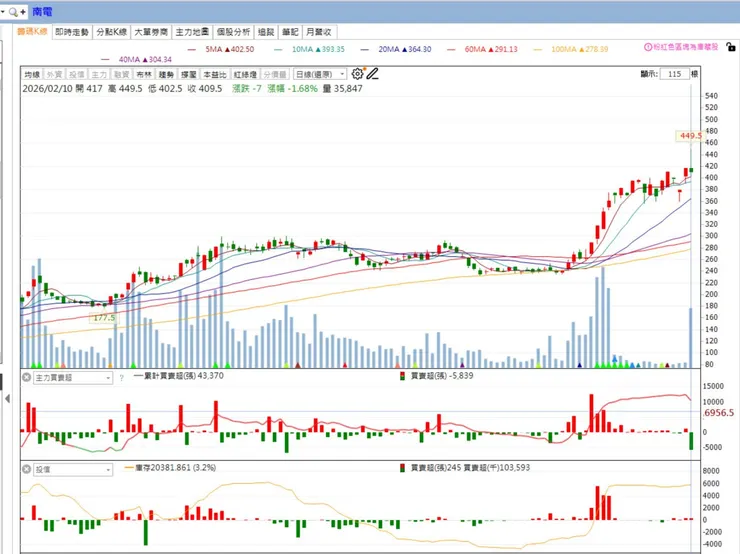The width and height of the screenshot is (740, 554).
Task: Close the 投信 sub-panel via X icon
Action: [26, 469]
